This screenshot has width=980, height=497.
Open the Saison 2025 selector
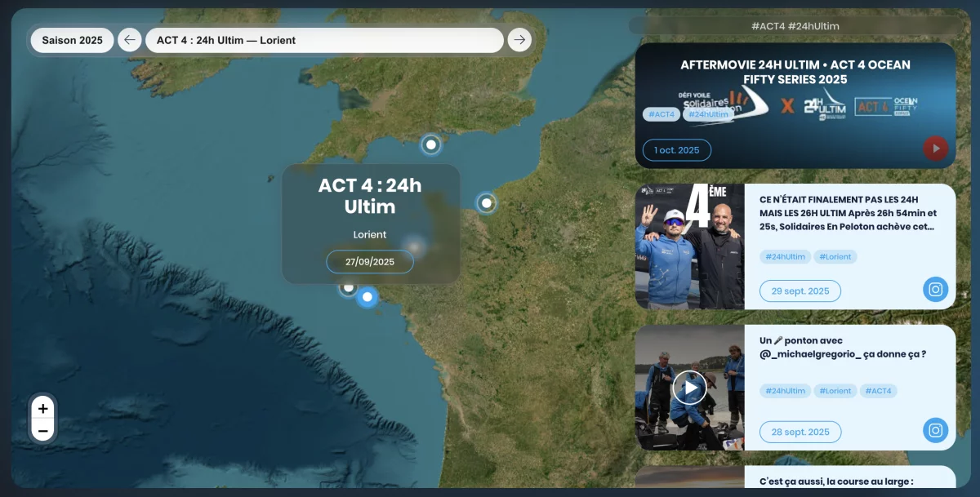(x=73, y=40)
